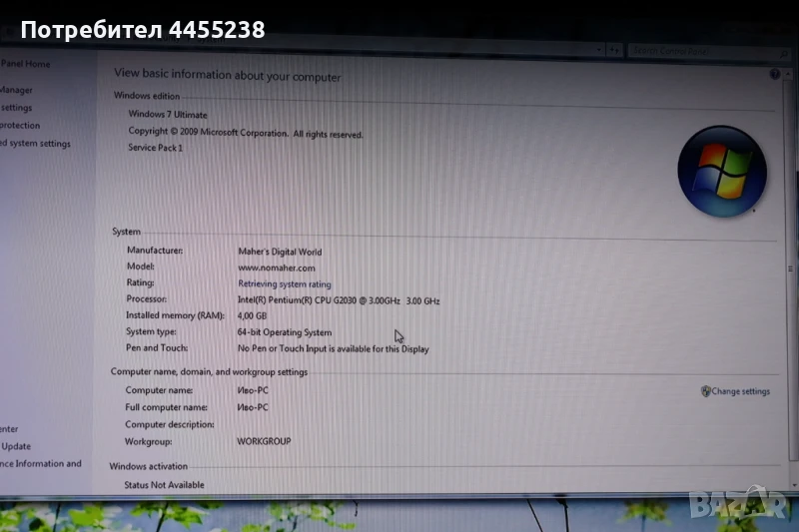Select the Full computer name value Иво-PC
The image size is (799, 532).
tap(253, 407)
